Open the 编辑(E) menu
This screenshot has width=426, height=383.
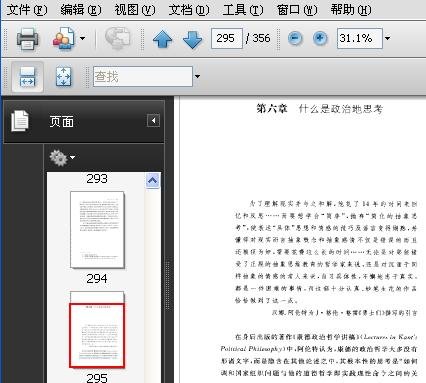click(x=81, y=10)
